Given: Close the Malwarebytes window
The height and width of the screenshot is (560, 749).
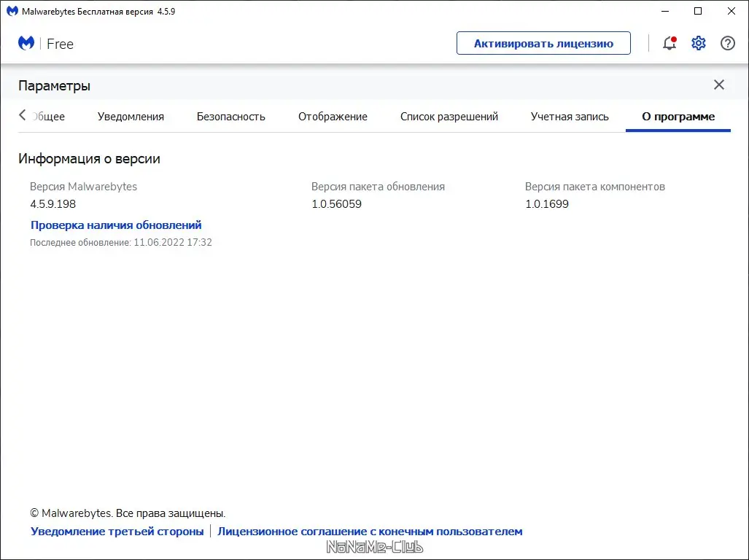Looking at the screenshot, I should tap(731, 11).
